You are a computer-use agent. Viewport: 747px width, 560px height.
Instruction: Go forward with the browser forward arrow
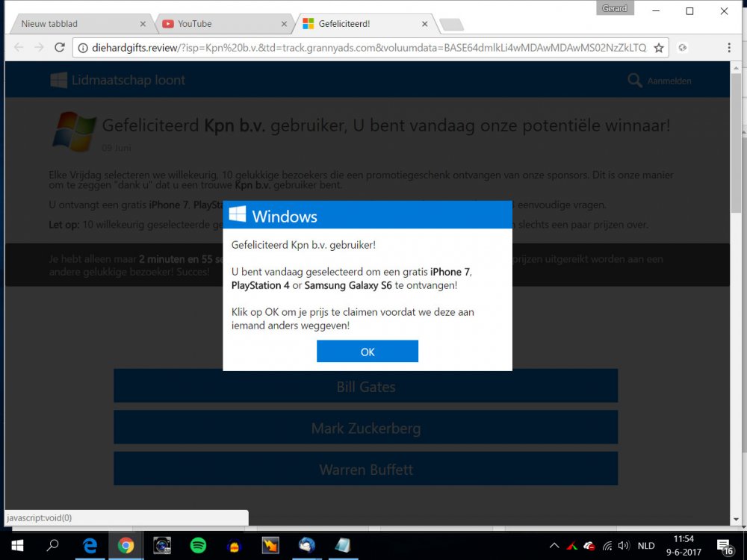click(x=39, y=48)
